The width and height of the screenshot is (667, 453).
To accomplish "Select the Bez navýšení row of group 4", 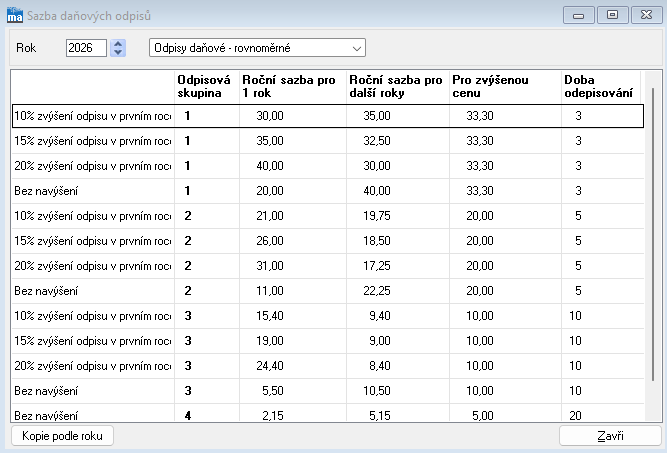I will click(328, 415).
